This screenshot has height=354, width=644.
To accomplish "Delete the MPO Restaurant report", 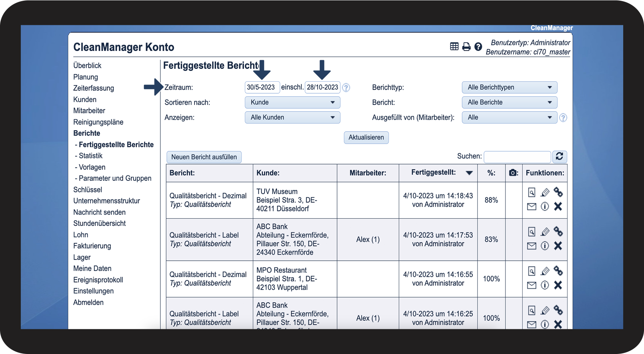I will (x=558, y=285).
